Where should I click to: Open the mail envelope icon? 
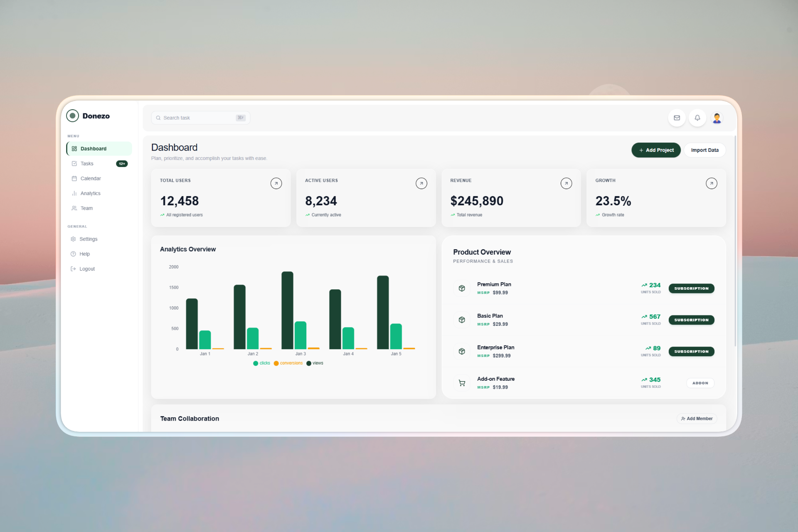pos(677,118)
